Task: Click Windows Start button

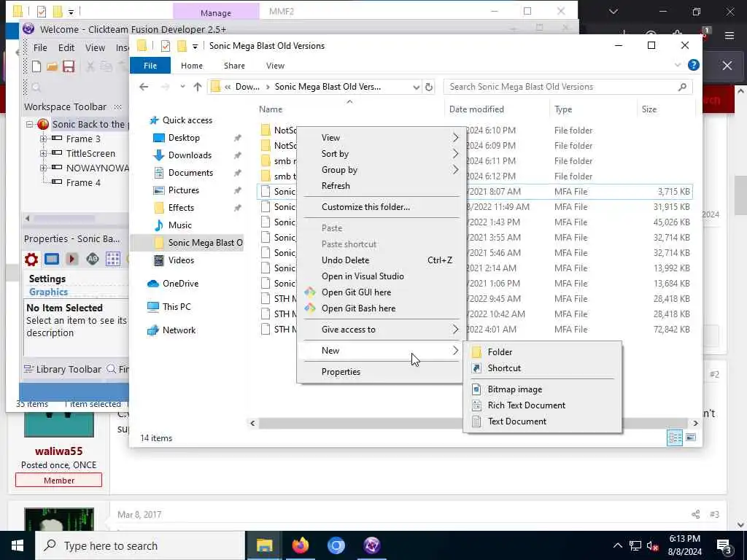Action: pos(18,545)
